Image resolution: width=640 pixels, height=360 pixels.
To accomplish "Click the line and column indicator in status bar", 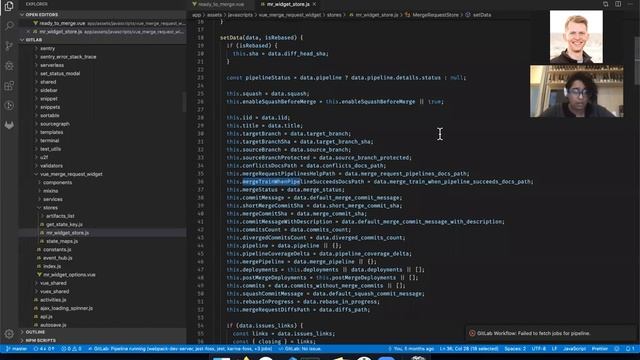I will (x=469, y=349).
